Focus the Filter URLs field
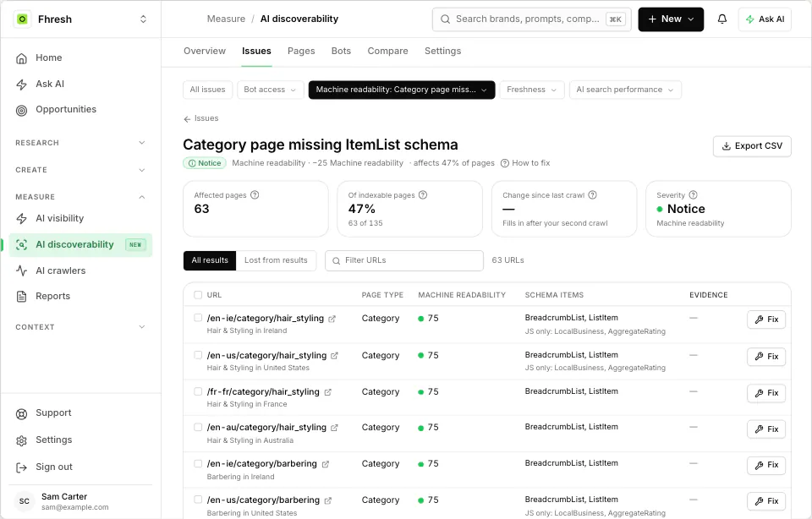The image size is (812, 519). (404, 260)
